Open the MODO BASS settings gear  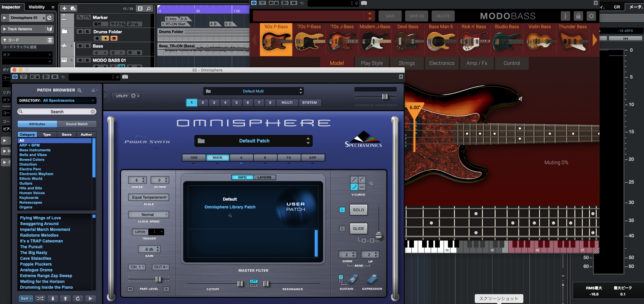591,16
